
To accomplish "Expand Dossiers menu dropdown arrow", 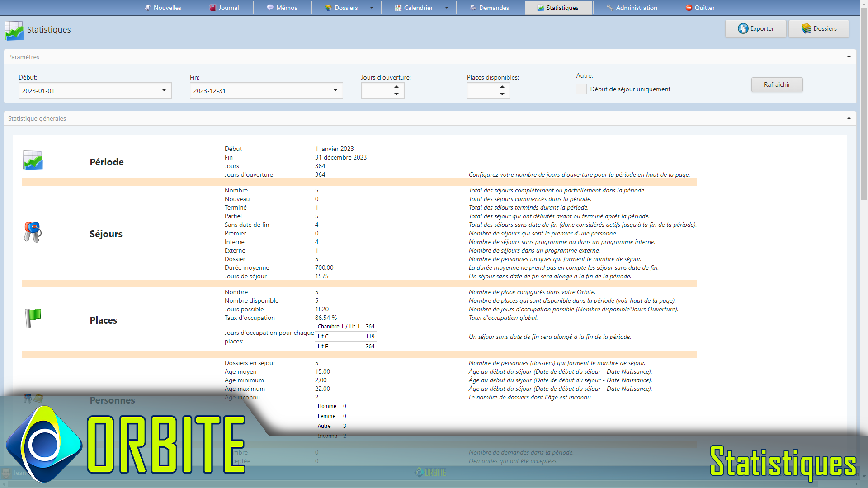I will (372, 8).
